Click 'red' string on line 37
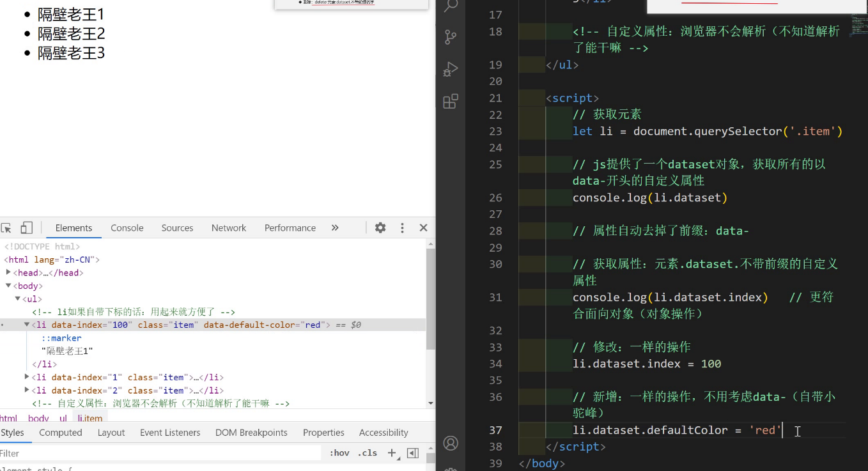 [765, 430]
